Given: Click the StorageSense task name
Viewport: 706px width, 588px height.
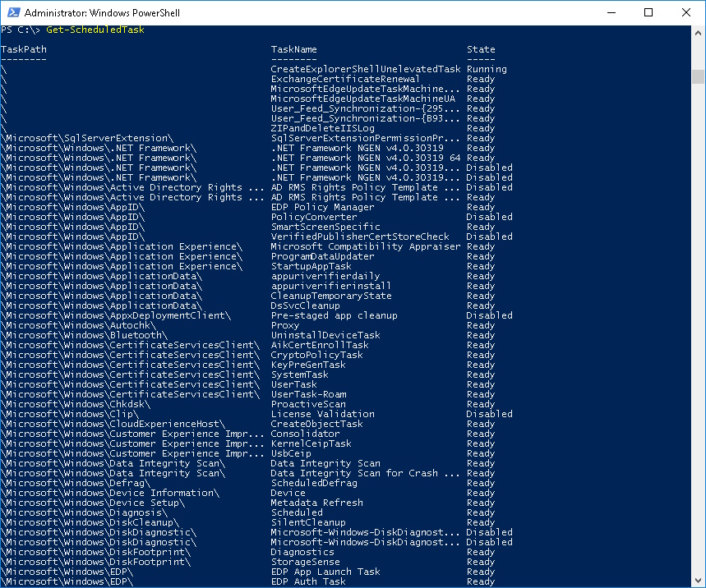Looking at the screenshot, I should (305, 563).
